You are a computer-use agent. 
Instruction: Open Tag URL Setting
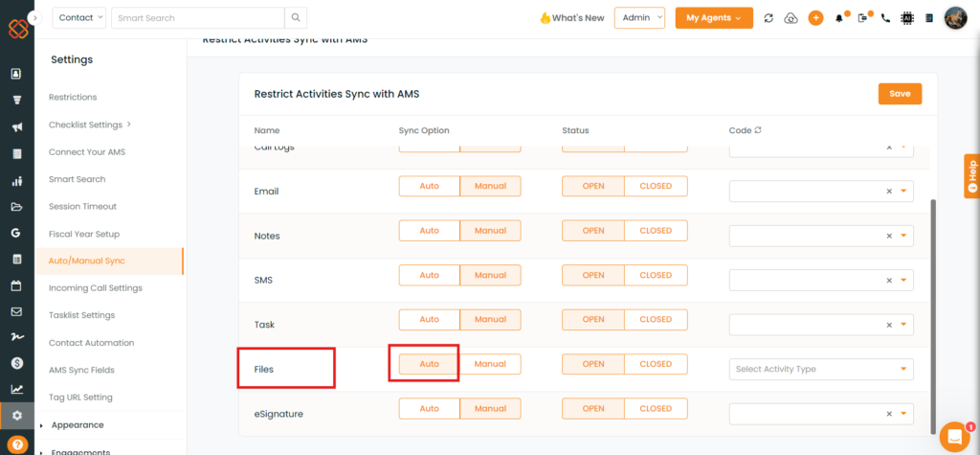(x=80, y=398)
